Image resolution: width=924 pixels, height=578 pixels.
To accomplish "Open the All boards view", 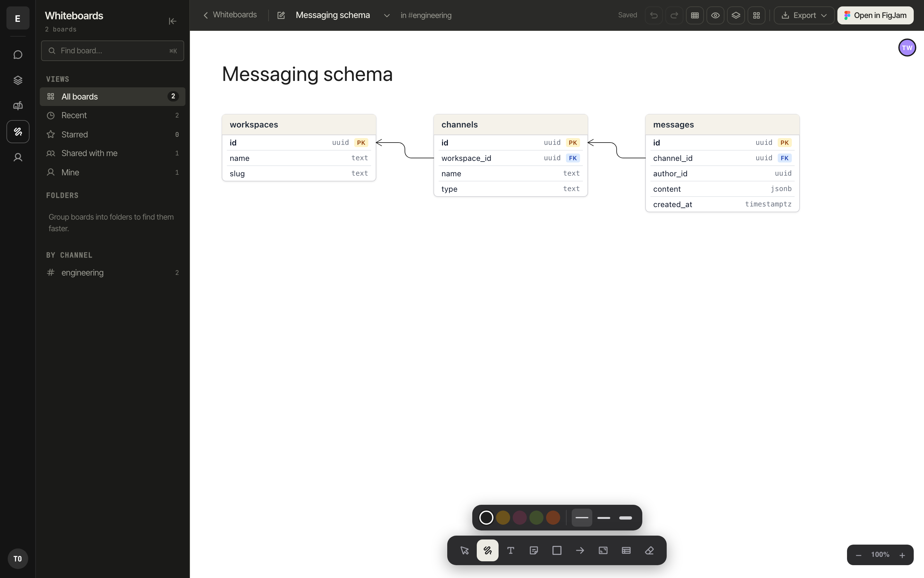I will tap(112, 96).
